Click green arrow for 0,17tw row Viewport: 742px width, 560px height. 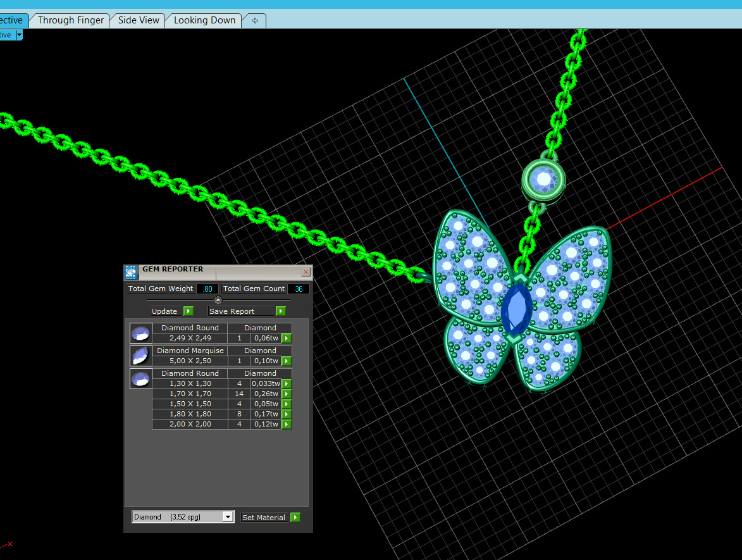(287, 414)
